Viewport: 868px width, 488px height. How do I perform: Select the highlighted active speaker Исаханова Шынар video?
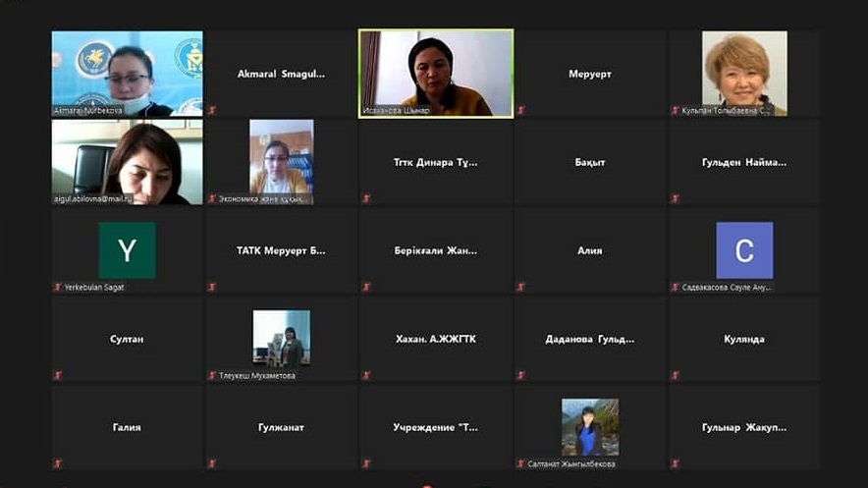tap(436, 74)
